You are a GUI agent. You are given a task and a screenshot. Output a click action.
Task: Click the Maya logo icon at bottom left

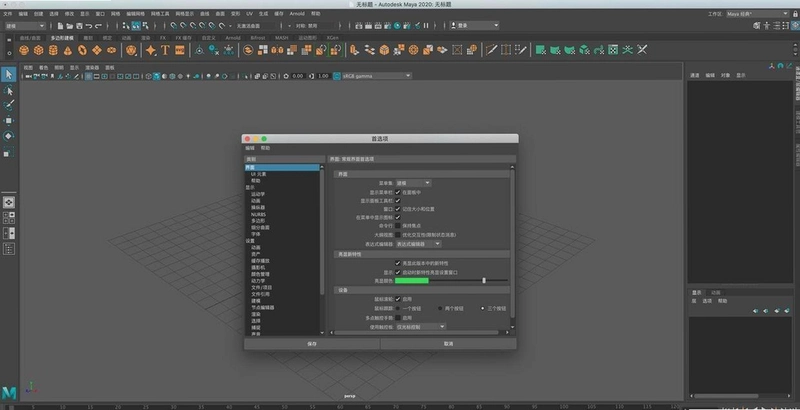pos(9,392)
